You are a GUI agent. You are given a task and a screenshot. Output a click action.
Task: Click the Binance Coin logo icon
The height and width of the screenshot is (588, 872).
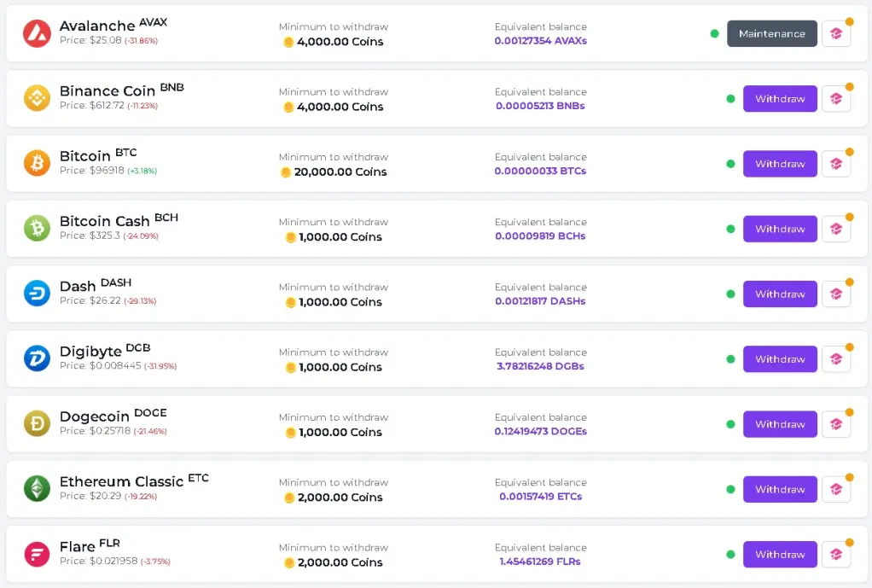(37, 98)
